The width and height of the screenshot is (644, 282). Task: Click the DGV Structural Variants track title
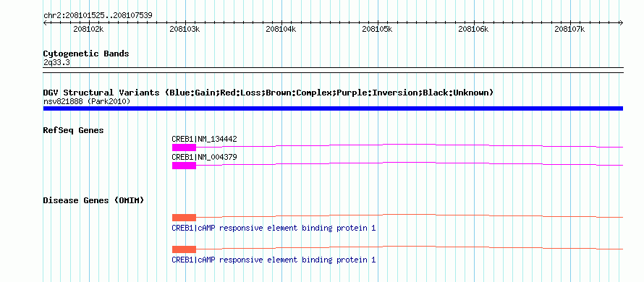[x=268, y=93]
